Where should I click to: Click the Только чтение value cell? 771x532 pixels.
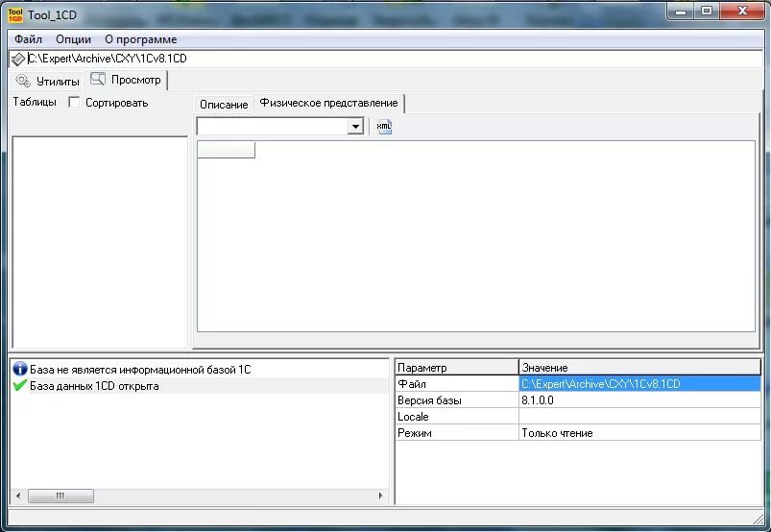point(639,433)
